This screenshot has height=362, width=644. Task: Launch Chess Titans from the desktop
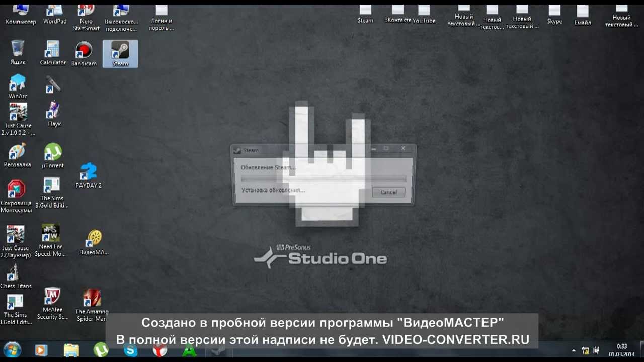coord(16,276)
